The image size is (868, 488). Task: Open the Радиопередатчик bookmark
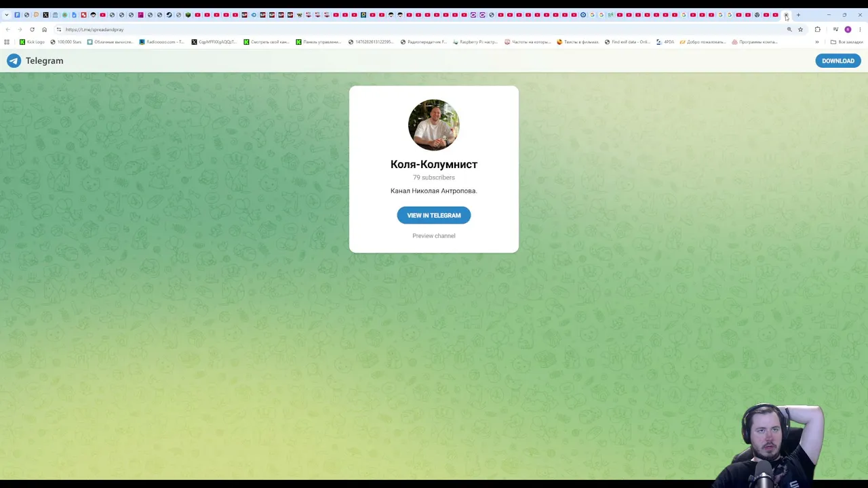pos(423,42)
